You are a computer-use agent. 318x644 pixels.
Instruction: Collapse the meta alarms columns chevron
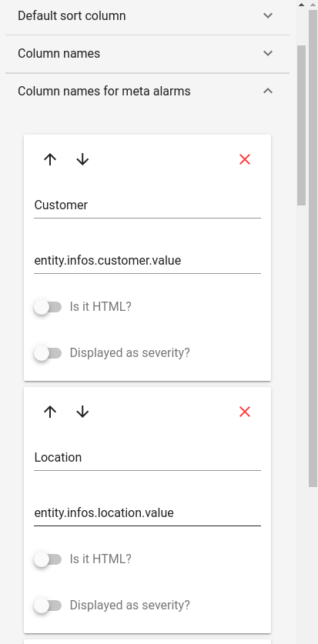[x=268, y=91]
